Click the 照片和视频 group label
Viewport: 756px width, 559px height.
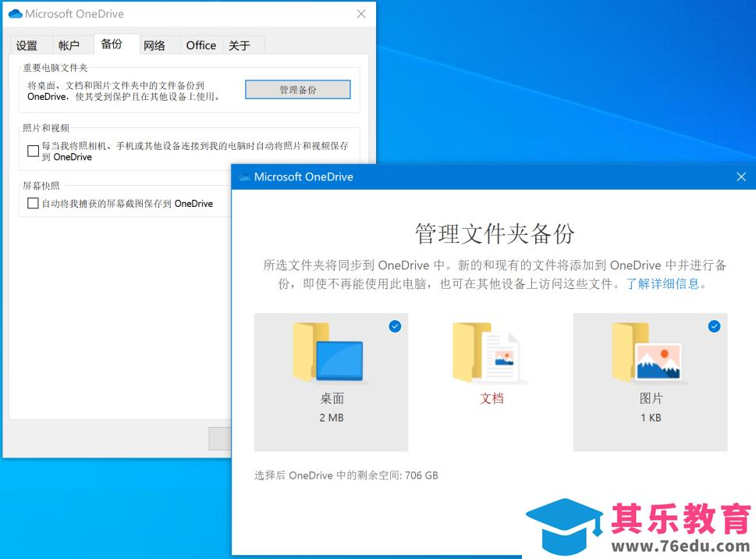(46, 128)
